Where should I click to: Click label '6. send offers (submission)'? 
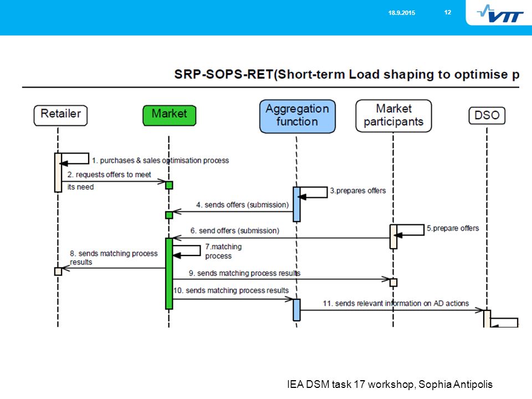[x=235, y=231]
